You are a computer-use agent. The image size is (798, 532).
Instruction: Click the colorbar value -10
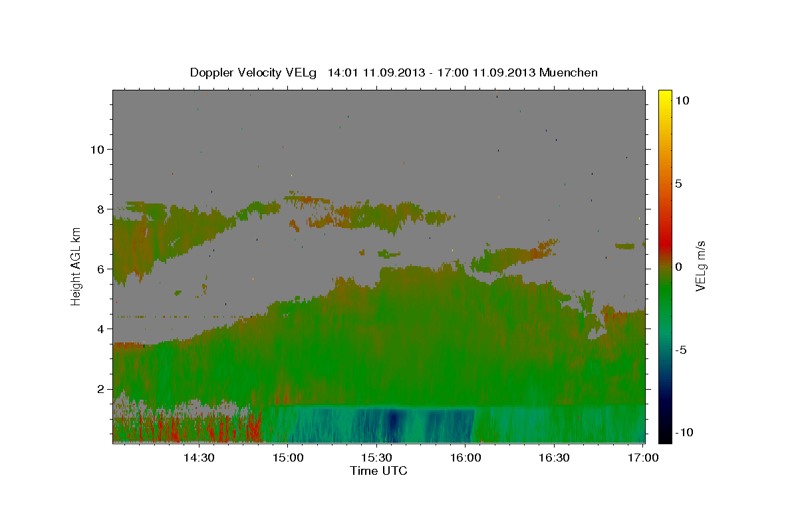point(684,432)
